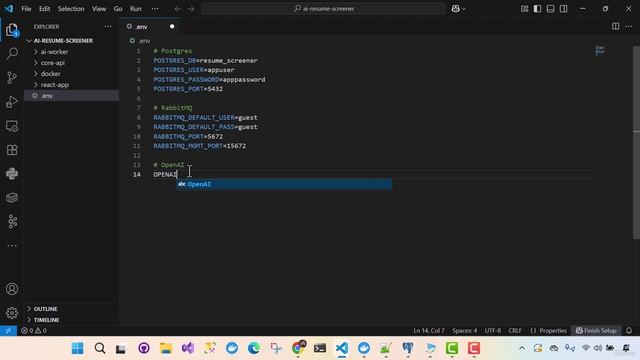640x360 pixels.
Task: Change indentation via Spaces: 4
Action: coord(464,331)
